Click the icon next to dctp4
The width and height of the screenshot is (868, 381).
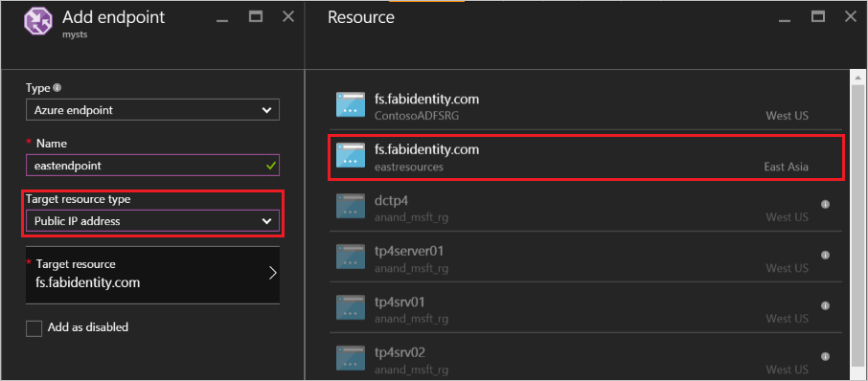(351, 206)
